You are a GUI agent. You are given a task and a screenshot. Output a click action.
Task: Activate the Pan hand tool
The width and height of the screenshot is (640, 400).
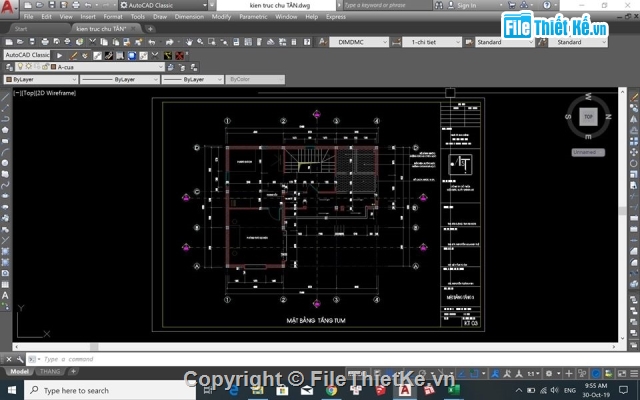pyautogui.click(x=189, y=42)
